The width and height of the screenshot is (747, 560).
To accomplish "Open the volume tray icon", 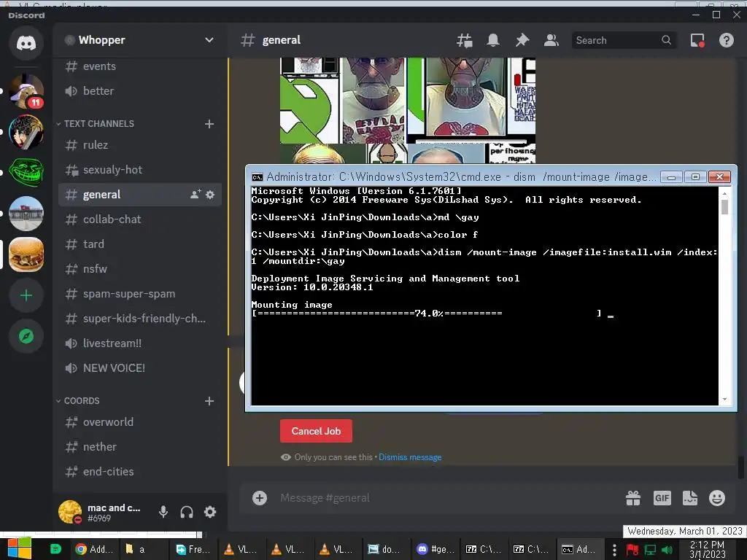I will (x=667, y=550).
